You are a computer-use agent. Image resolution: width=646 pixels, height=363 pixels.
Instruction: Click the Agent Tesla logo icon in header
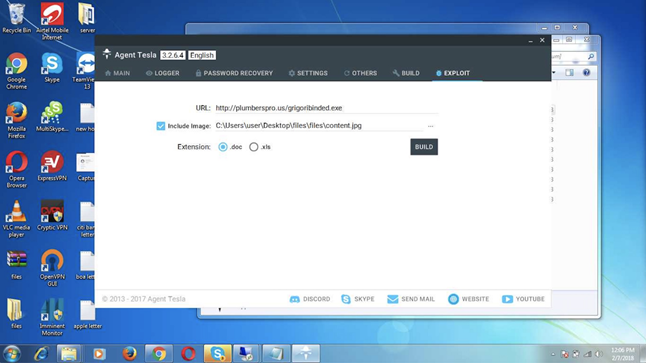pyautogui.click(x=107, y=54)
